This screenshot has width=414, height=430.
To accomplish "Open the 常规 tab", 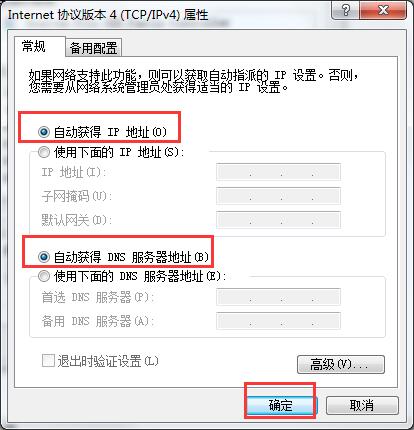I will coord(34,46).
